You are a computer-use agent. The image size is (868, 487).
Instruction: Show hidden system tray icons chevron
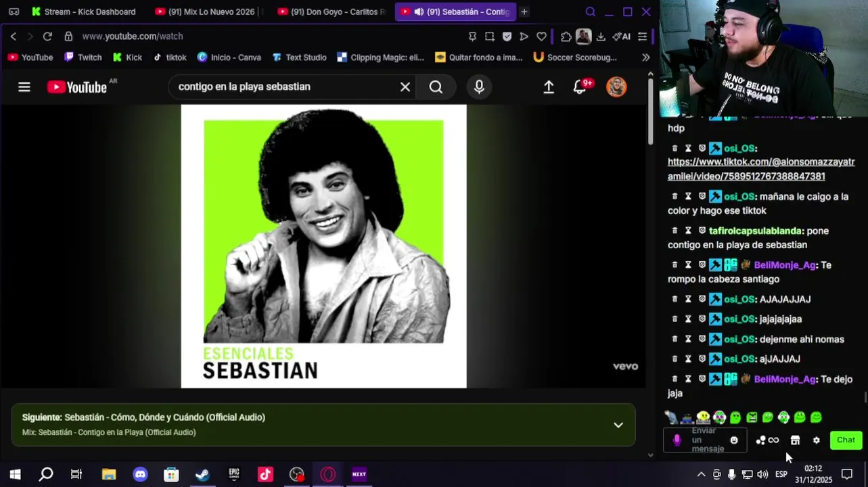coord(701,474)
